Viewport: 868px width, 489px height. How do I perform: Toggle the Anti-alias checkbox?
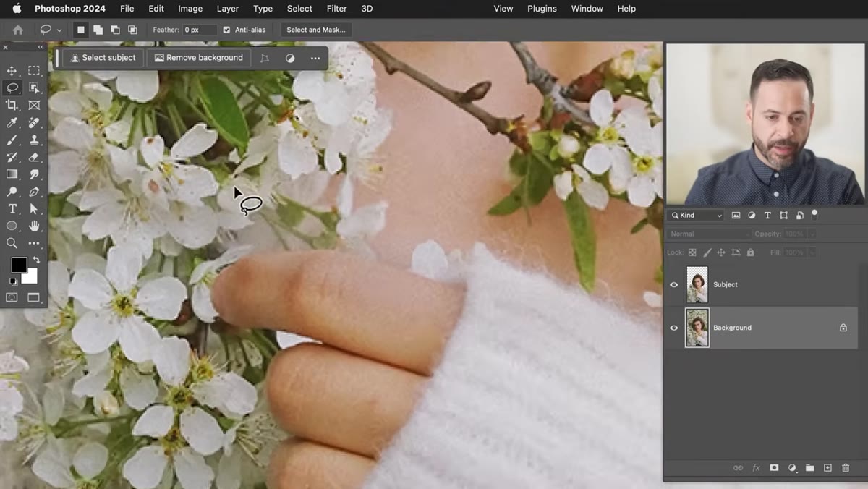point(226,30)
